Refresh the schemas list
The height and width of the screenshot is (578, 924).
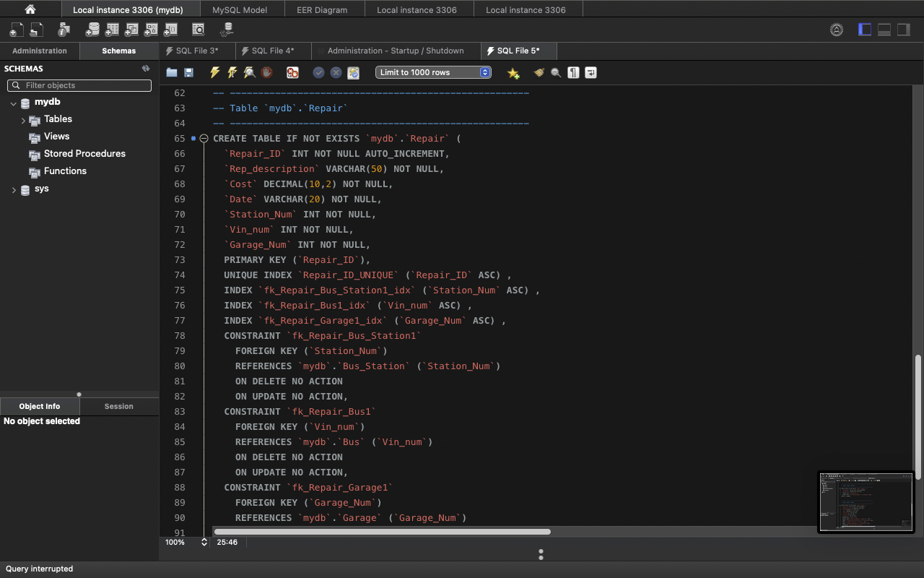tap(145, 69)
